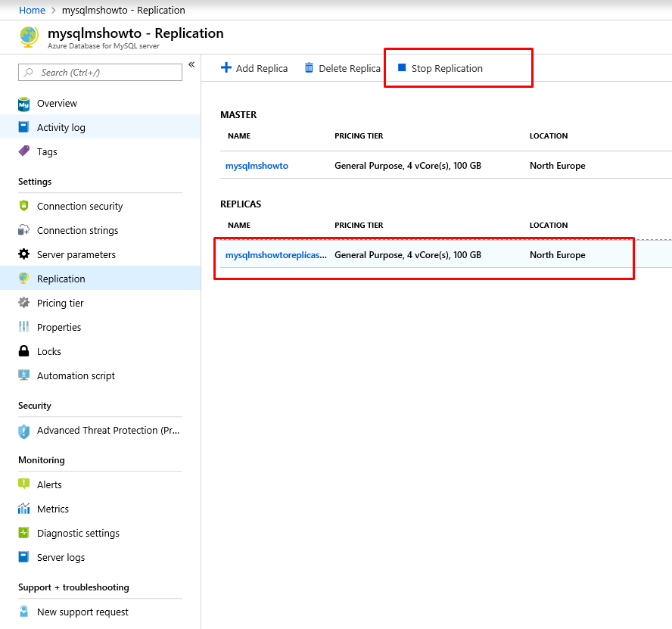Click REPLICAS table NAME header
Screen dimensions: 672x629
239,225
